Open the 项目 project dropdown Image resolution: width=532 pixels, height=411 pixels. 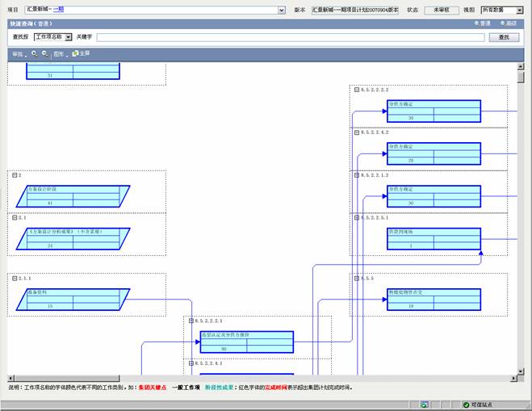[x=282, y=10]
